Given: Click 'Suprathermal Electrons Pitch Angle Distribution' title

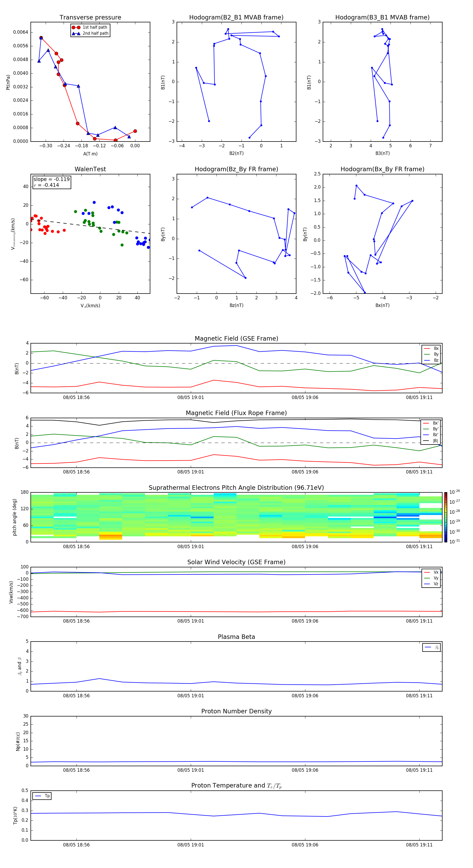Looking at the screenshot, I should (x=236, y=488).
